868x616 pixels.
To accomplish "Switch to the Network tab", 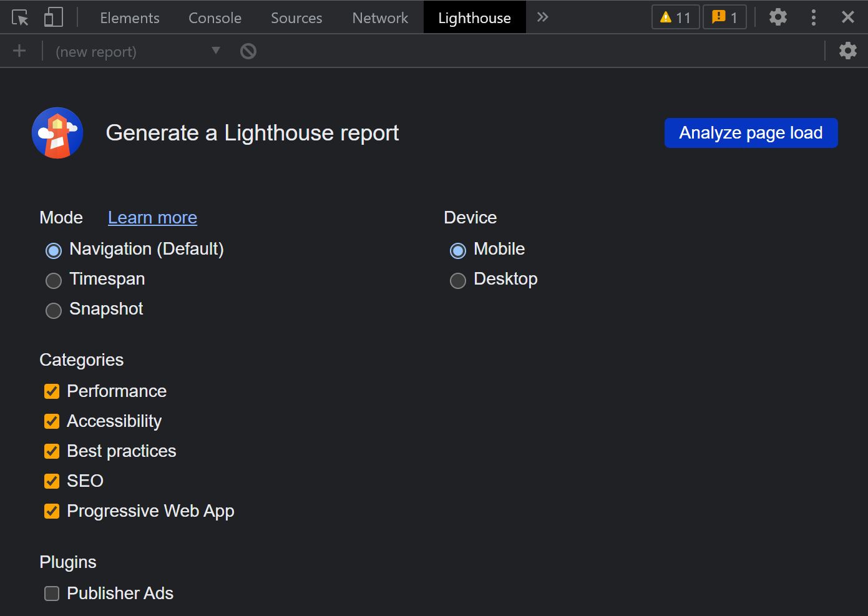I will tap(380, 18).
